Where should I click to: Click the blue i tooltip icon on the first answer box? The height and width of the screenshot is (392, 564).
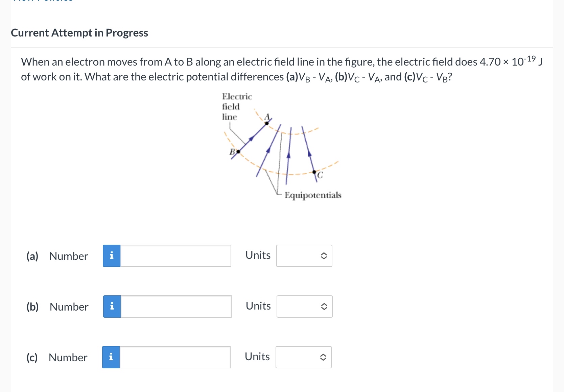click(111, 256)
